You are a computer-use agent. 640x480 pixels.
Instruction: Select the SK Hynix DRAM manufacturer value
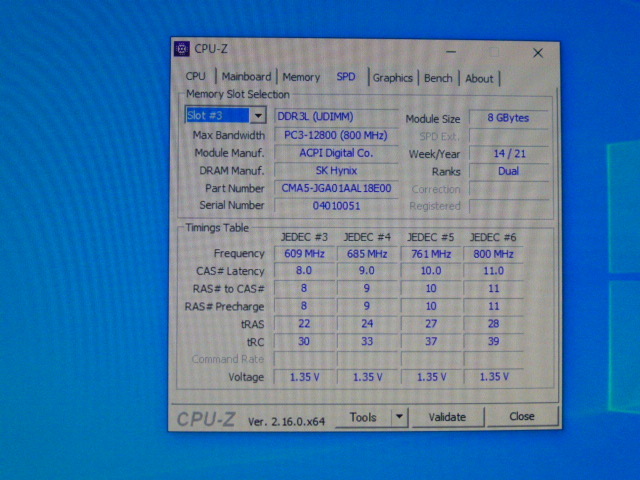[336, 171]
